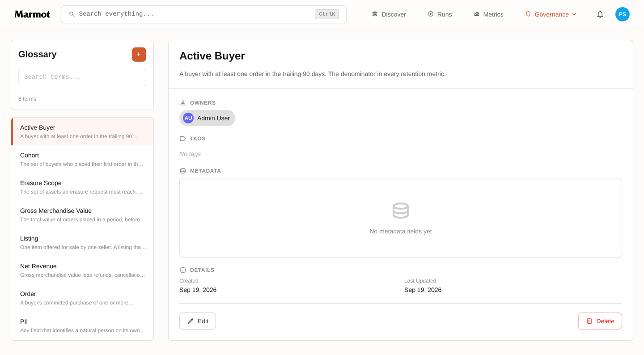Open the Net Revenue term

[x=82, y=270]
